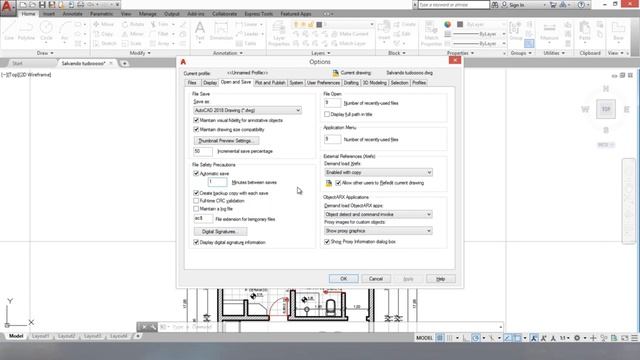Screen dimensions: 640x360
Task: Switch to the Files tab in Options
Action: 192,83
